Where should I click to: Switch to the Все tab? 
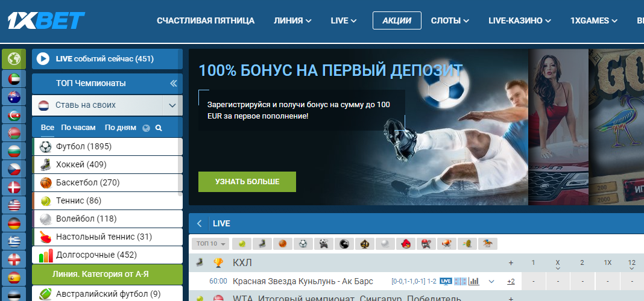pyautogui.click(x=48, y=128)
